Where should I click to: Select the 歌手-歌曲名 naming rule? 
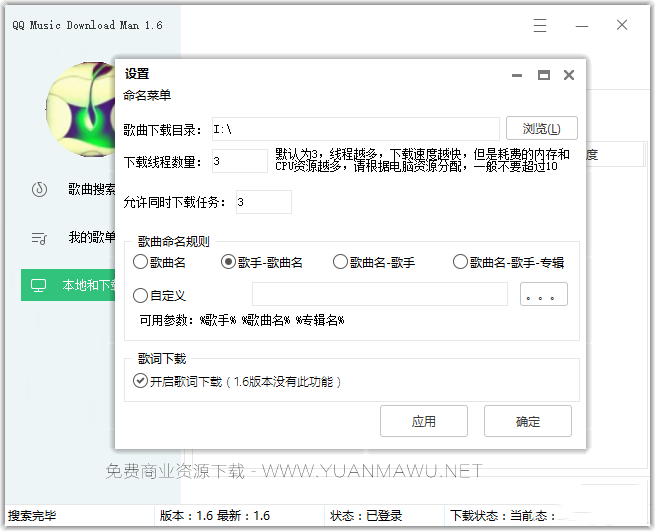229,262
